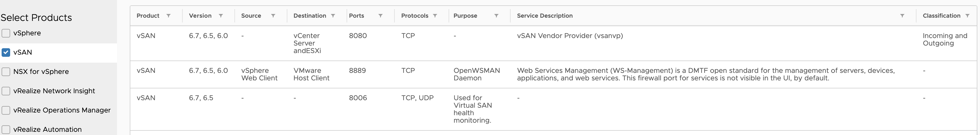Check the vSphere product checkbox
980x135 pixels.
pos(6,33)
